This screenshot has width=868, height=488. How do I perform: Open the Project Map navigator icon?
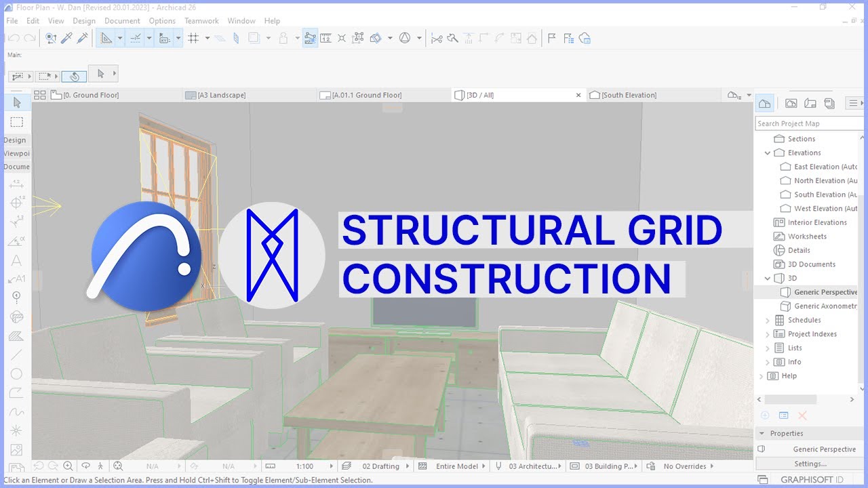764,103
